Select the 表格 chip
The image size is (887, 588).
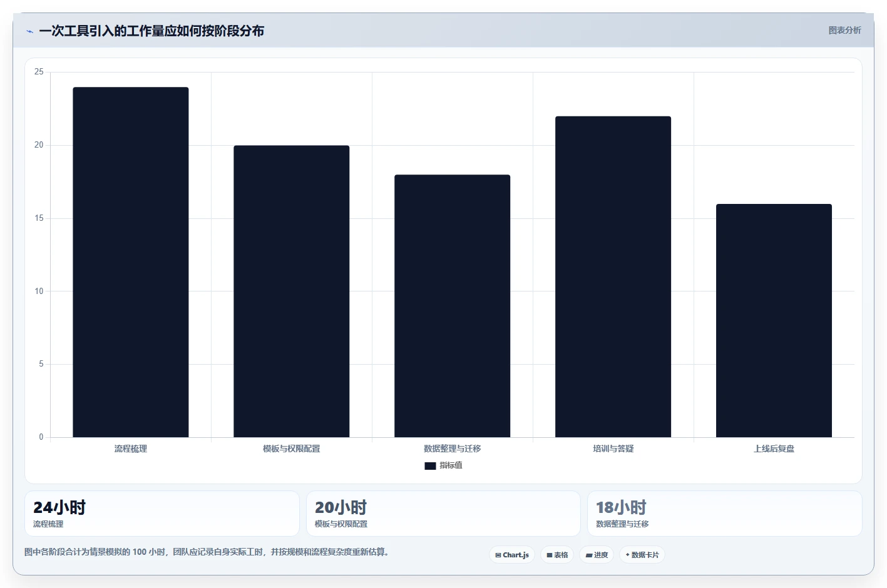[x=557, y=555]
